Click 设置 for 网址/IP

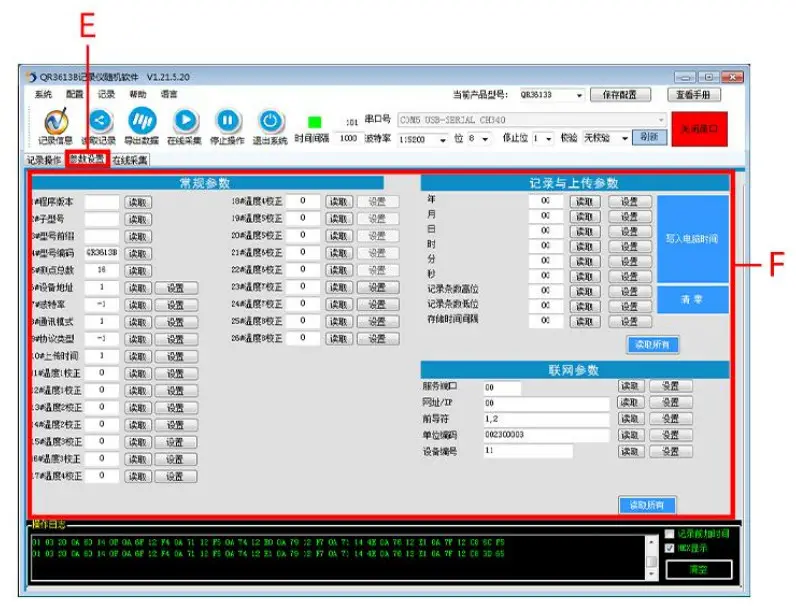click(x=671, y=402)
